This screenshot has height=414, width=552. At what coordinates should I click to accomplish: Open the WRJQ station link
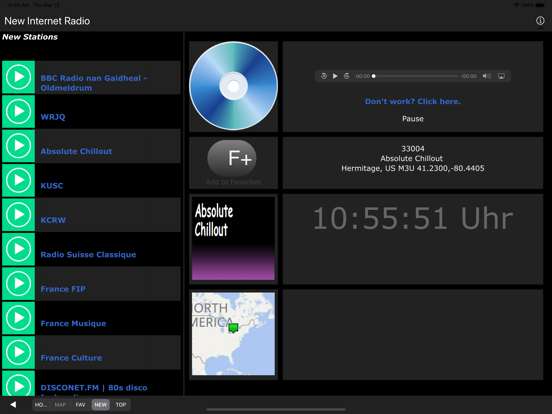pos(53,117)
